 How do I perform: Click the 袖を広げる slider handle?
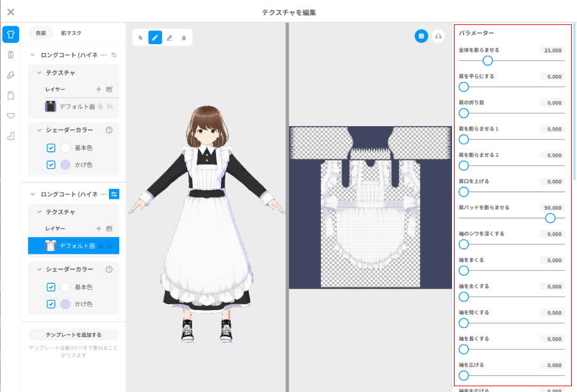(x=464, y=375)
